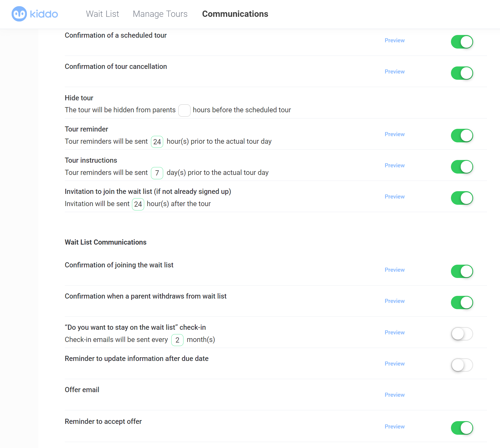Select the Communications tab
Viewport: 500px width, 448px height.
pyautogui.click(x=235, y=14)
